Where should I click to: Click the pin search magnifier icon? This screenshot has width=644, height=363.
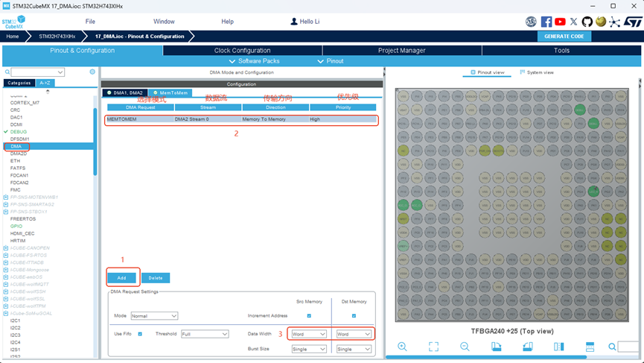point(612,347)
